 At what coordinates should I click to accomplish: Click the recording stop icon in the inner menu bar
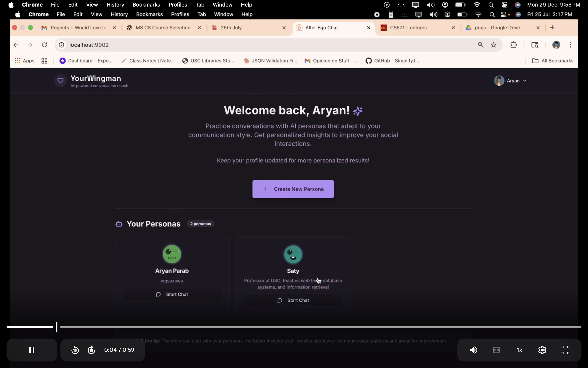pyautogui.click(x=377, y=15)
